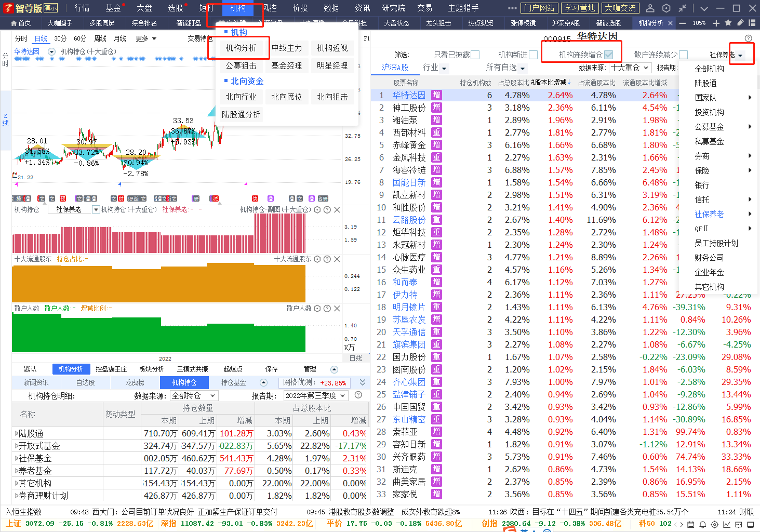Image resolution: width=760 pixels, height=532 pixels.
Task: Open help icon of 机构持仓-副图 indicator panel
Action: [x=327, y=210]
